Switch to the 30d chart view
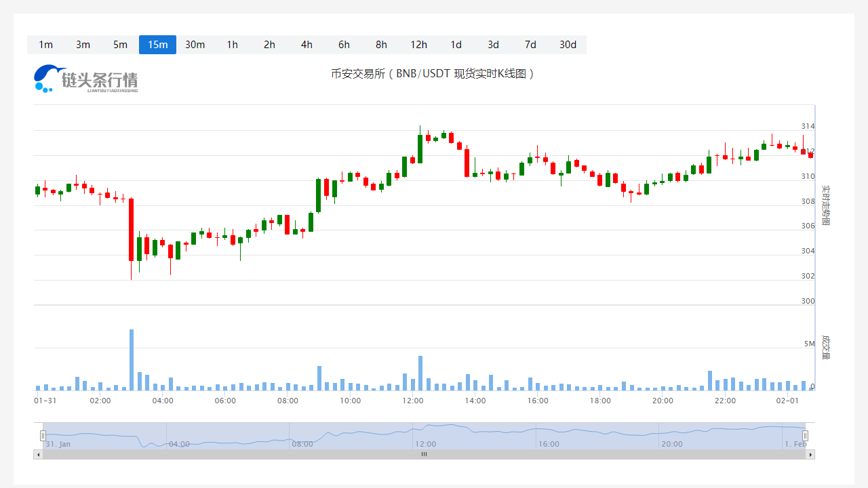868x488 pixels. click(x=568, y=45)
